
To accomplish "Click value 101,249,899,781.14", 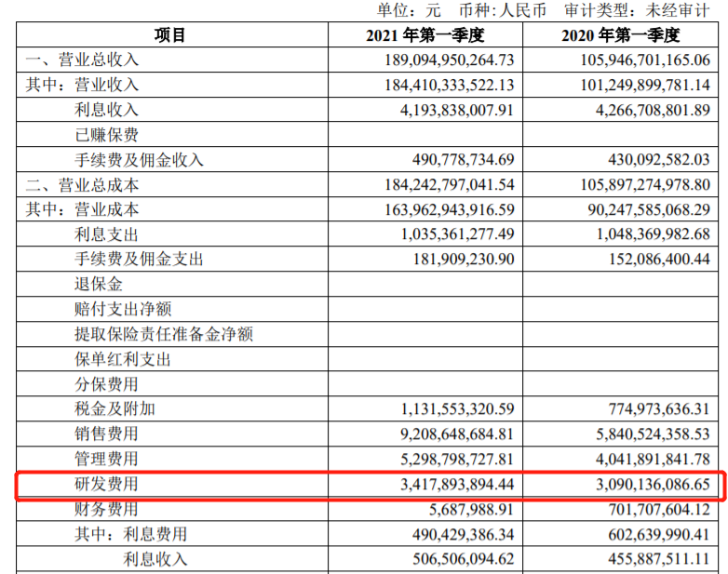I will (645, 85).
